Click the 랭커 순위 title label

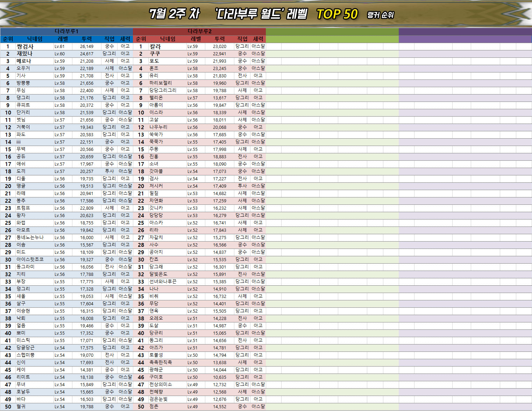(x=380, y=15)
